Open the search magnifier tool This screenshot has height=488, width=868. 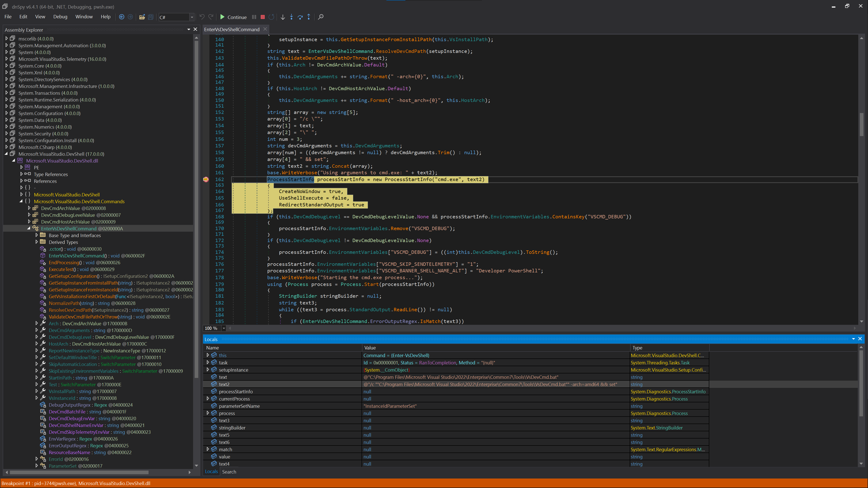coord(321,17)
